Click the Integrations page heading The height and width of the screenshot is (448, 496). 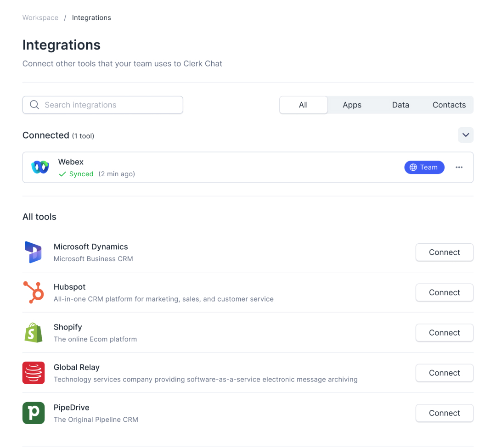[62, 45]
